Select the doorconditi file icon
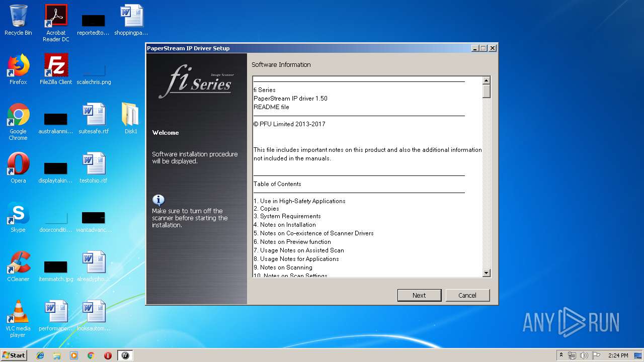 point(55,222)
